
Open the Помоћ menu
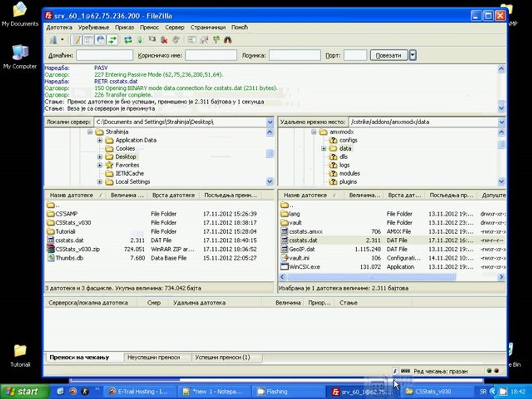click(x=239, y=28)
